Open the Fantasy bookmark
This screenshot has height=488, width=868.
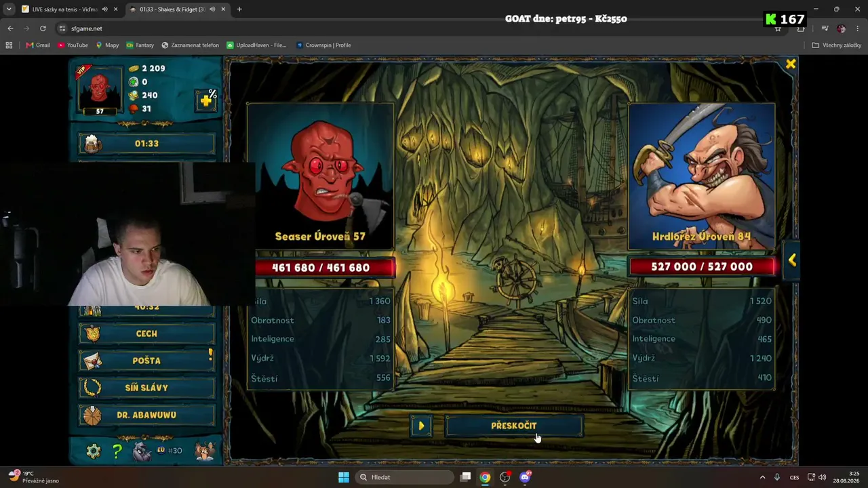coord(140,45)
